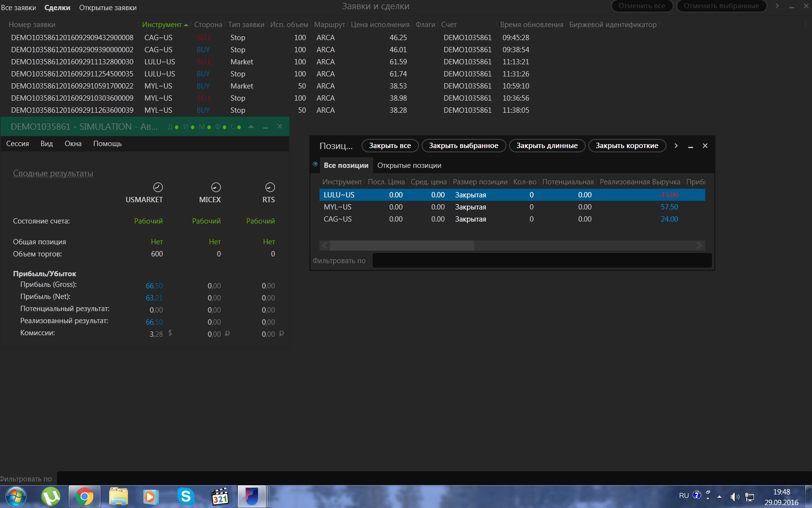Open uTorrent from the taskbar
Viewport: 812px width, 508px height.
point(51,497)
